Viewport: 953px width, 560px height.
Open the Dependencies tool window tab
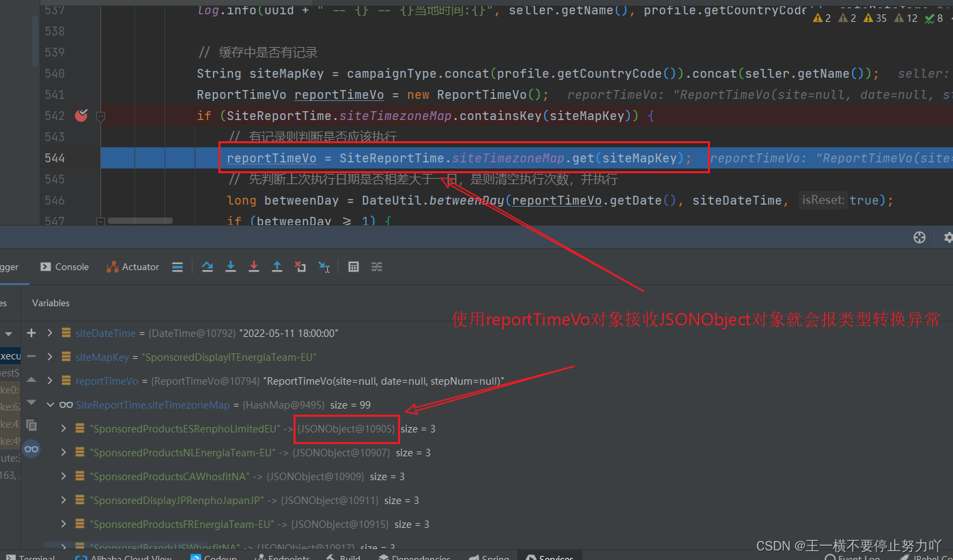pyautogui.click(x=414, y=557)
